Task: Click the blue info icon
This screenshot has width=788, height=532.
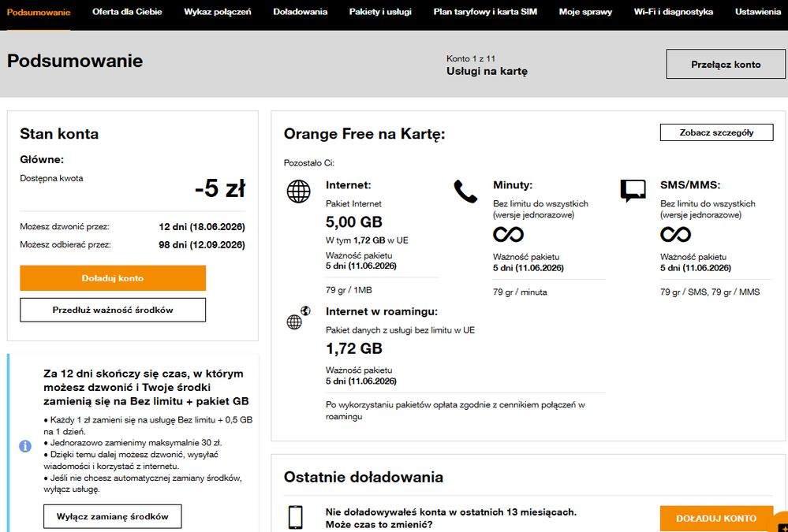Action: (x=25, y=446)
